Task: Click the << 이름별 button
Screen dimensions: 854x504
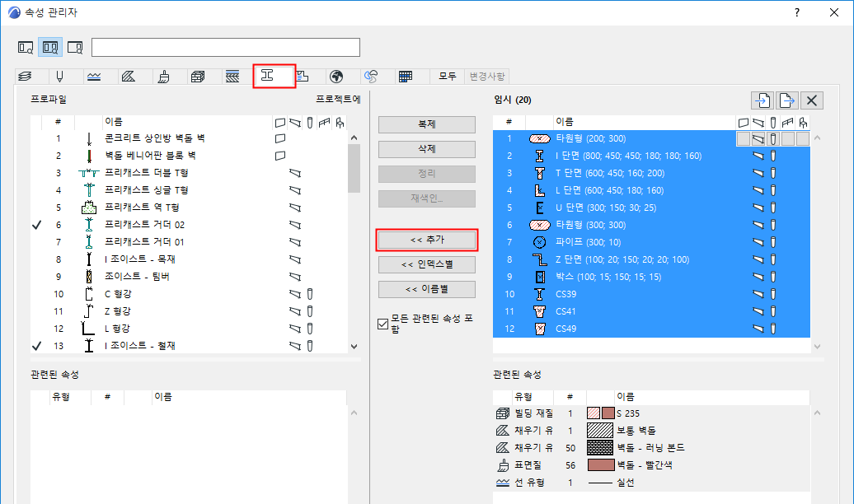Action: tap(427, 289)
